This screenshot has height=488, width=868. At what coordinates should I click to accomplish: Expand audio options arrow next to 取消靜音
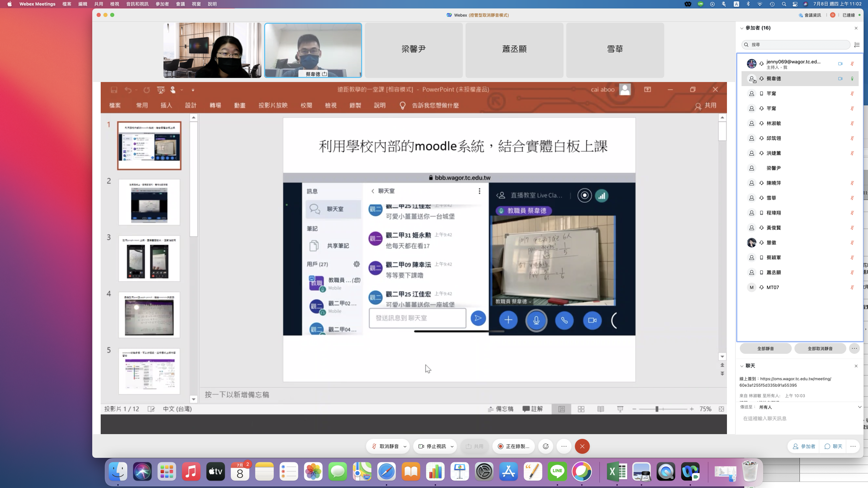(405, 447)
